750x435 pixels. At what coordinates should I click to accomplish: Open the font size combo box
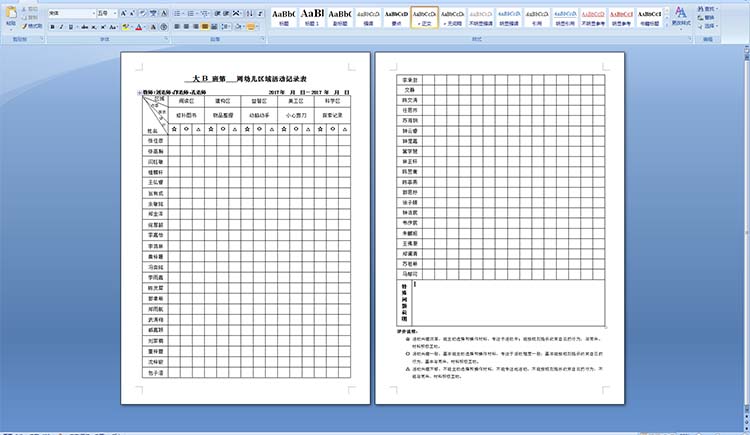click(108, 13)
